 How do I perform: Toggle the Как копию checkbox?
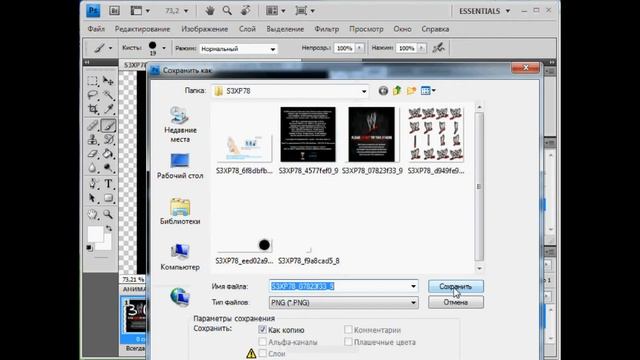pos(262,329)
